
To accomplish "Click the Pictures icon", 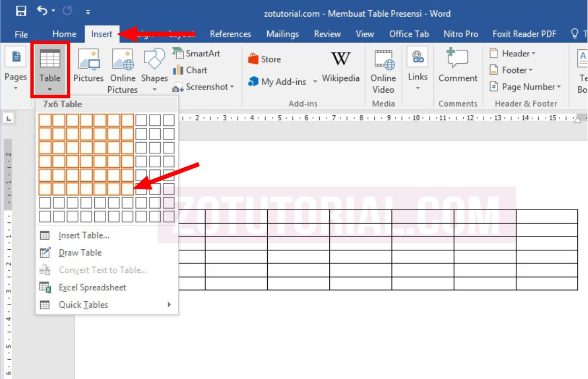I will [88, 60].
